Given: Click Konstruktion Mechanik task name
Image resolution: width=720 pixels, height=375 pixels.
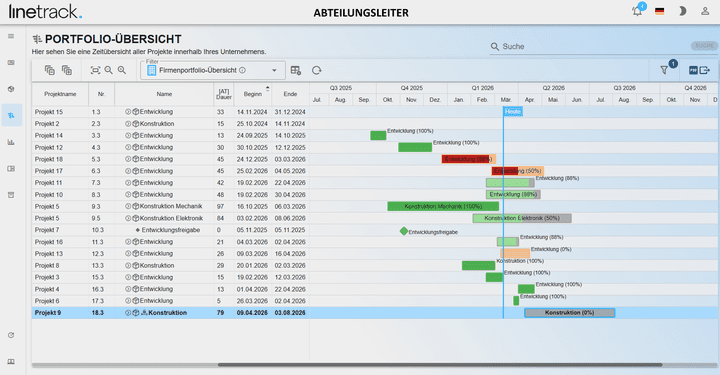Looking at the screenshot, I should tap(171, 207).
